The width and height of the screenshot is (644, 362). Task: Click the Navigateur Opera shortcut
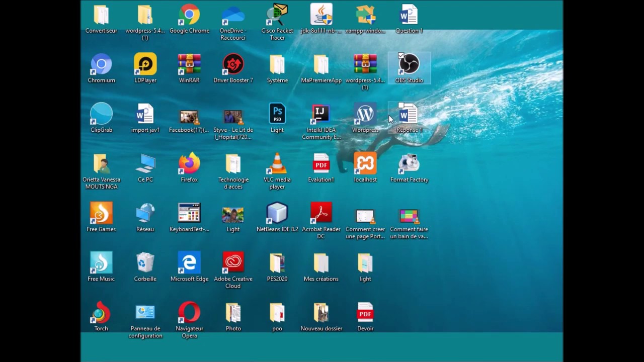(189, 312)
